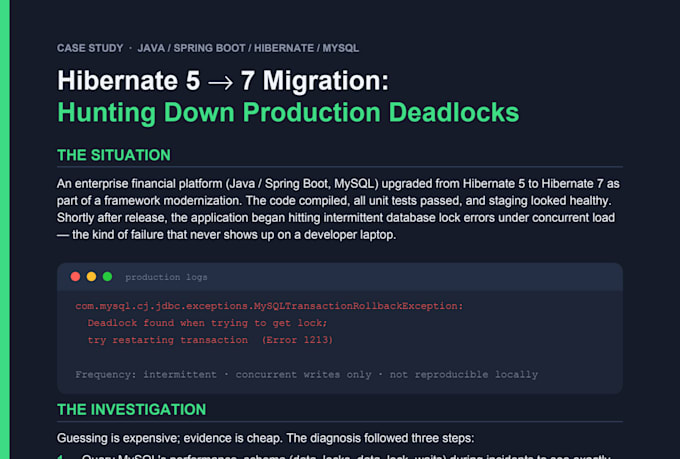
Task: Click 'THE SITUATION' section heading
Action: [x=114, y=155]
